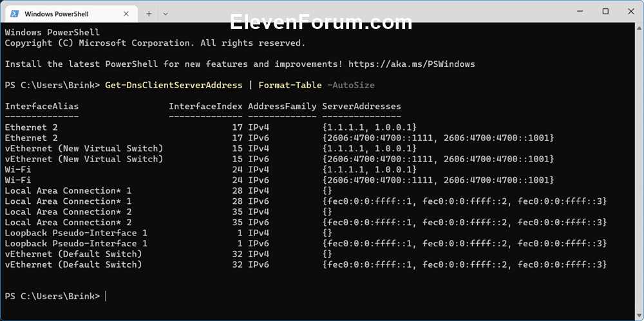644x321 pixels.
Task: Maximize the terminal window
Action: (x=605, y=12)
